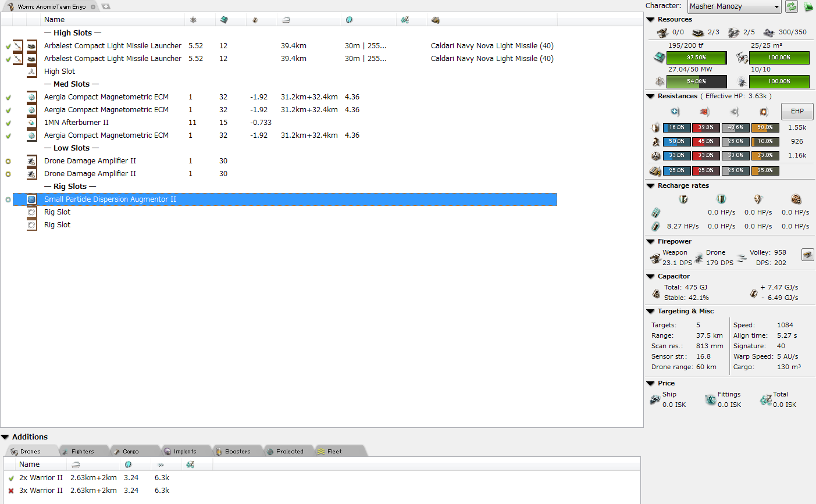Click the powergrid icon beside 54.08% bar
This screenshot has height=504, width=816.
coord(659,81)
